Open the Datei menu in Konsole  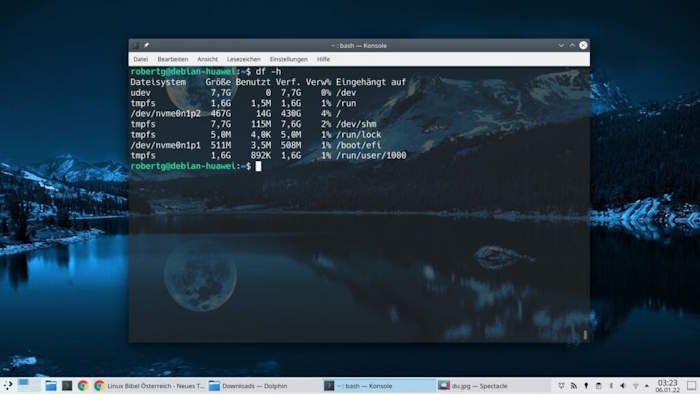click(x=140, y=59)
